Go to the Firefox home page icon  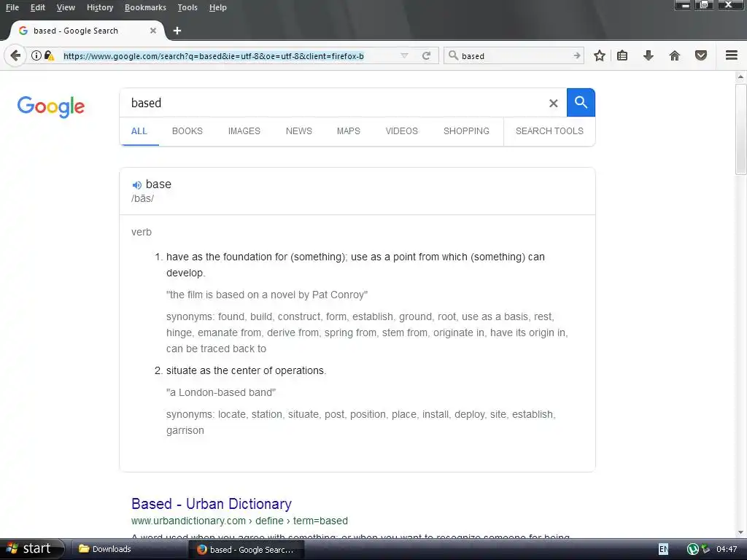pos(674,55)
